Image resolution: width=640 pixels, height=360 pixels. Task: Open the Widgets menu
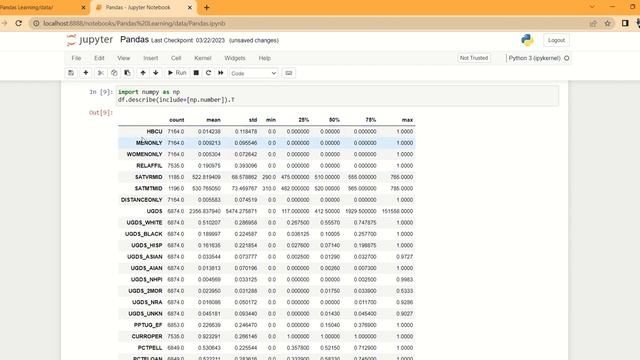click(235, 58)
